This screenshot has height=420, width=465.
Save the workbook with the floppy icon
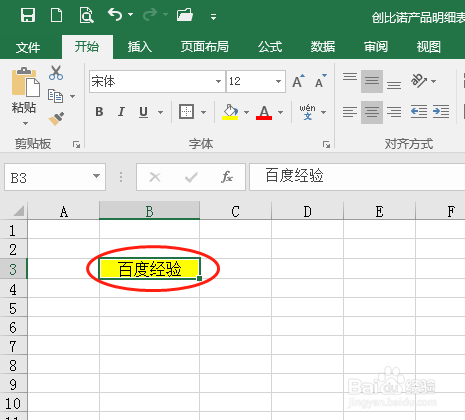[x=28, y=15]
